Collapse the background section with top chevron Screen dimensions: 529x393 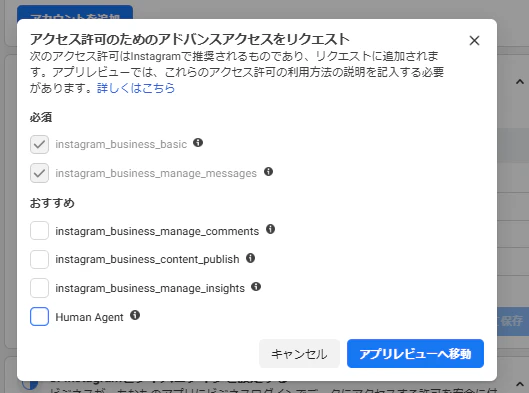click(520, 82)
